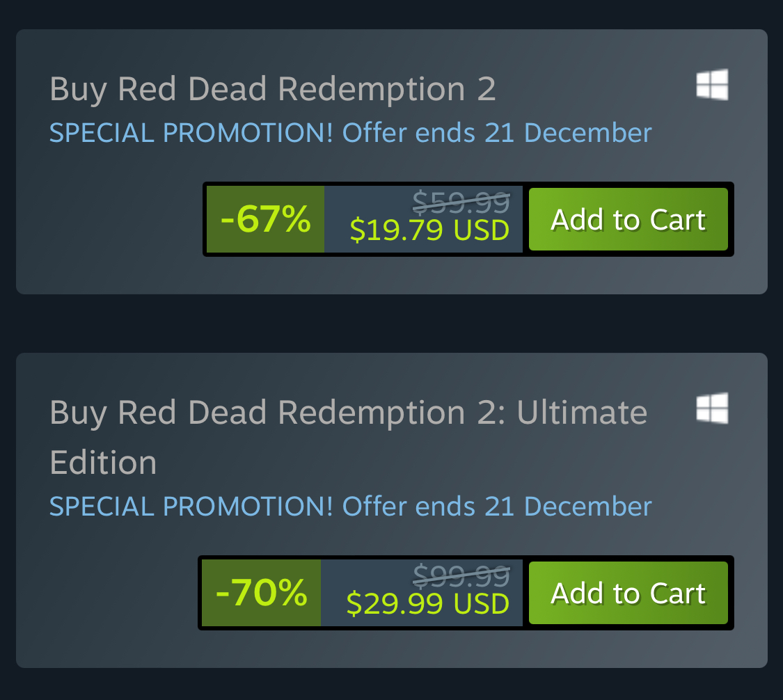This screenshot has width=783, height=700.
Task: Click "USD" next to the $29.99 price
Action: pos(482,603)
